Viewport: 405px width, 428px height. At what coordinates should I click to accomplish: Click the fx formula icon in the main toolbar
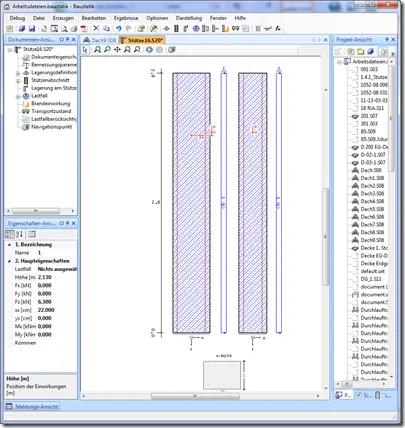point(278,29)
